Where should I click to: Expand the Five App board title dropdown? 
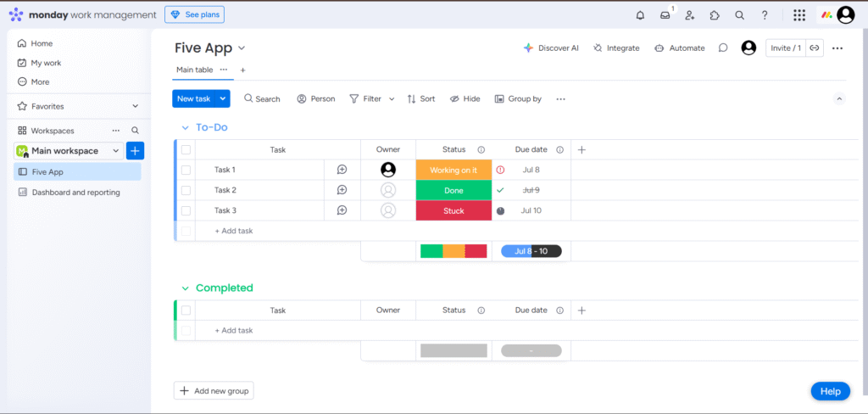(x=242, y=48)
